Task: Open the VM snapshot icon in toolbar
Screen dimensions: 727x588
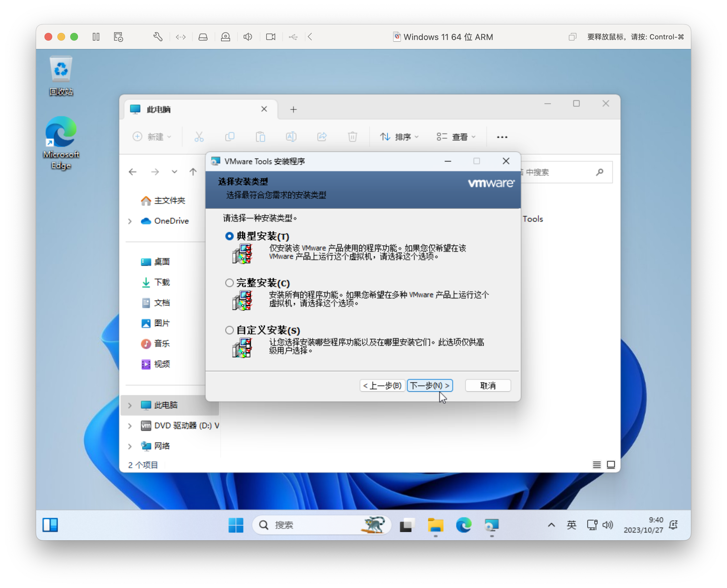Action: 118,36
